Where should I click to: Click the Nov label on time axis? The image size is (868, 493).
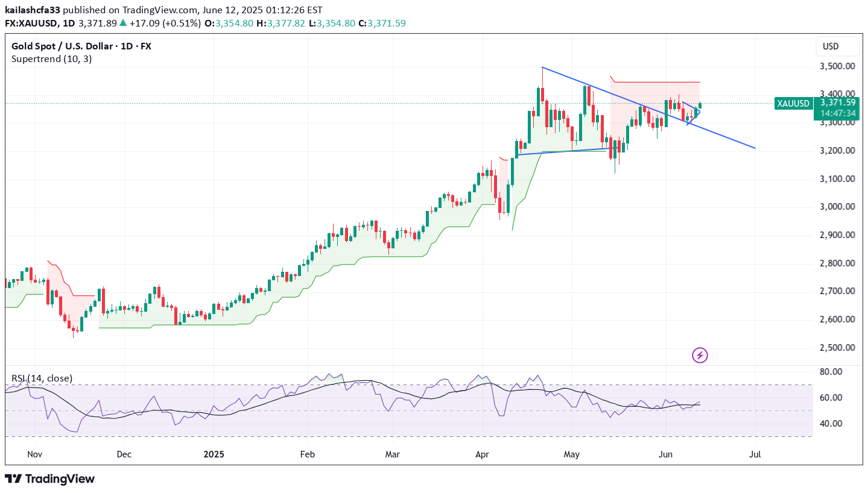pyautogui.click(x=35, y=454)
